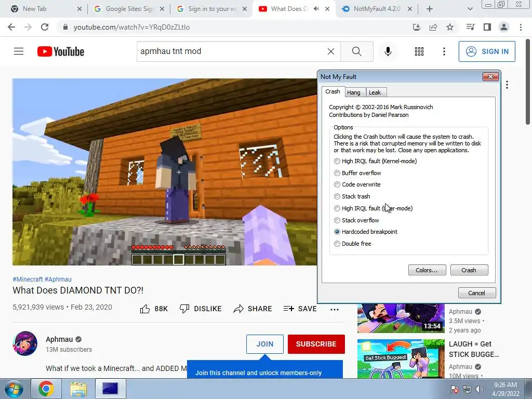Screen dimensions: 532x399
Task: Click the SHARE arrow button
Action: click(x=253, y=309)
